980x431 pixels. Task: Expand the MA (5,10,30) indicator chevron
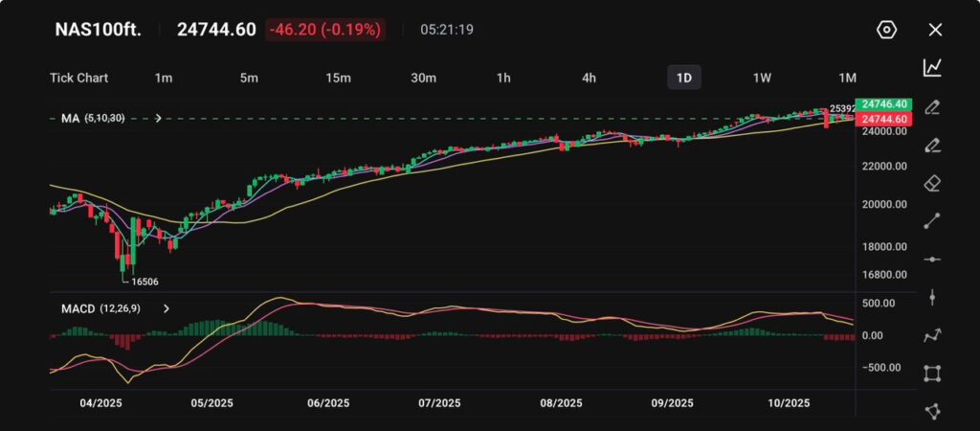pyautogui.click(x=158, y=118)
